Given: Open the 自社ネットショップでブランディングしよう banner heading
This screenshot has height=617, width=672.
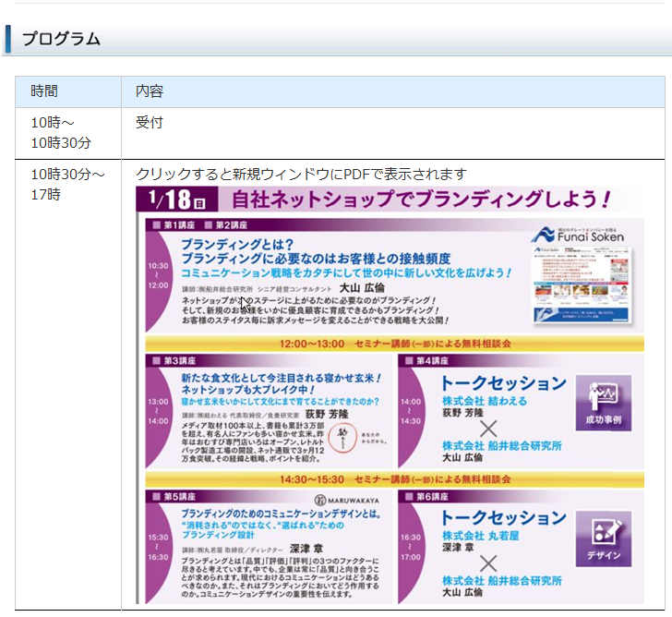Looking at the screenshot, I should click(420, 200).
